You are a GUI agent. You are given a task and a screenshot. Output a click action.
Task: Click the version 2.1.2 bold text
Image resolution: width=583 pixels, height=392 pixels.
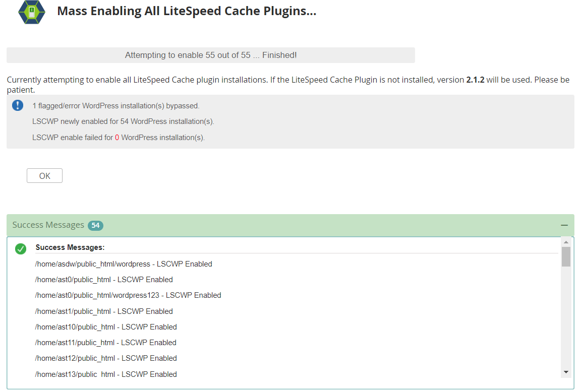click(x=475, y=80)
